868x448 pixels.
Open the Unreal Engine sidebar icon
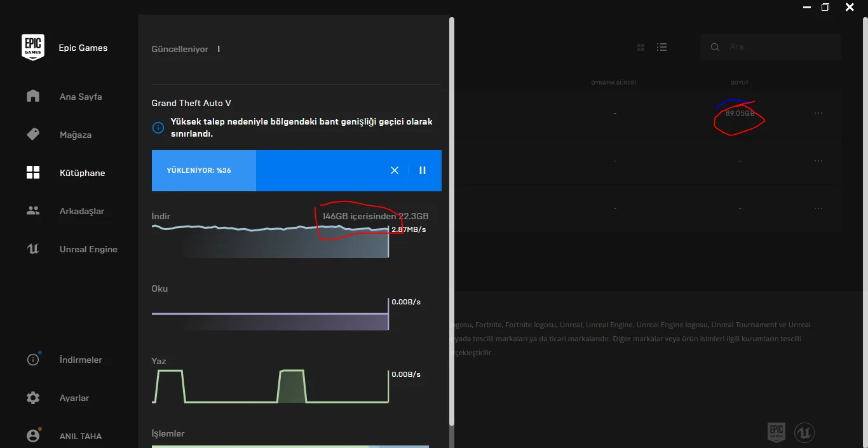(x=33, y=249)
